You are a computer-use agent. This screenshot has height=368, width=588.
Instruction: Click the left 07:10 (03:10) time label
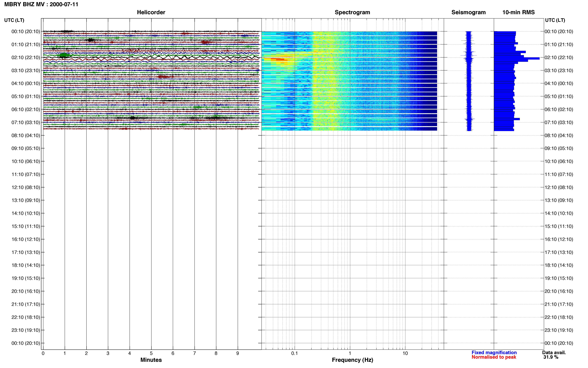pyautogui.click(x=26, y=122)
